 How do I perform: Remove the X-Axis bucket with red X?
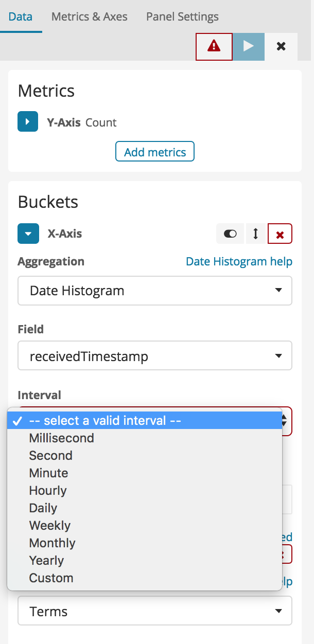point(280,234)
